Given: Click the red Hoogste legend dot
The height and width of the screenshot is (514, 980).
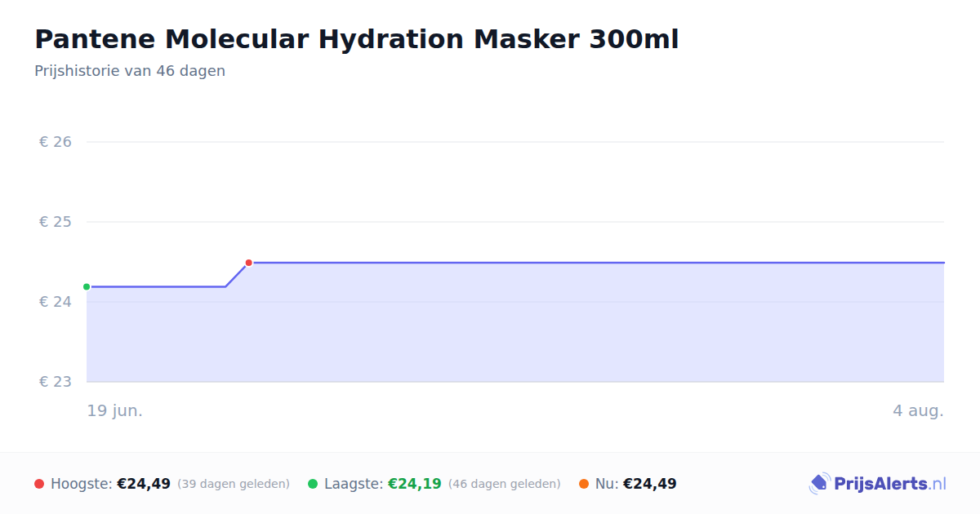Looking at the screenshot, I should 39,484.
